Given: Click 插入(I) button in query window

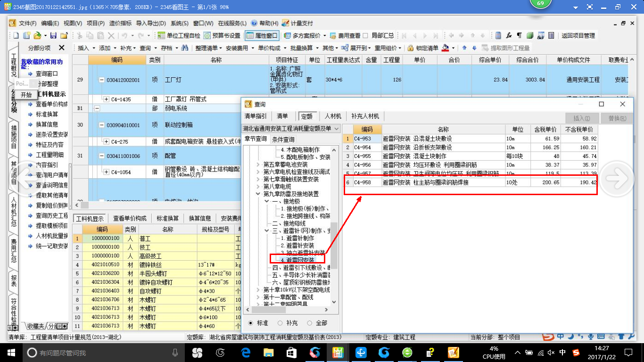Looking at the screenshot, I should click(582, 118).
